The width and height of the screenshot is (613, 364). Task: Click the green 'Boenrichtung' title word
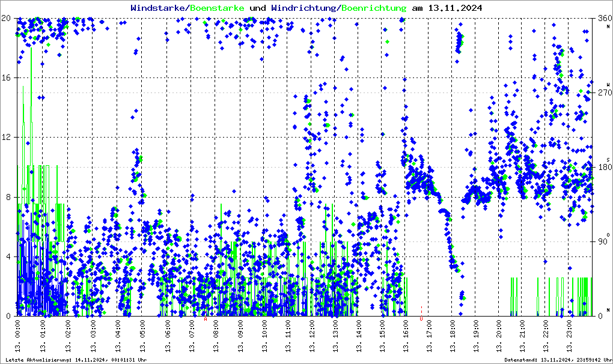[x=374, y=8]
